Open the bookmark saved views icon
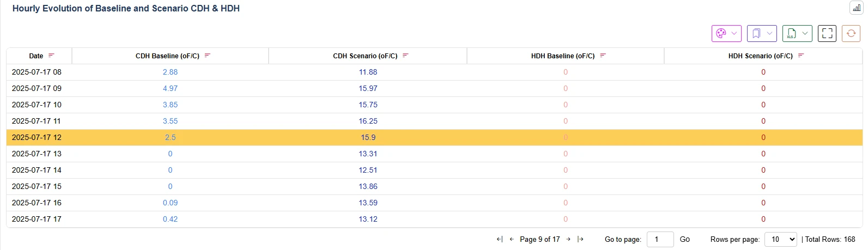This screenshot has width=868, height=250. tap(756, 33)
